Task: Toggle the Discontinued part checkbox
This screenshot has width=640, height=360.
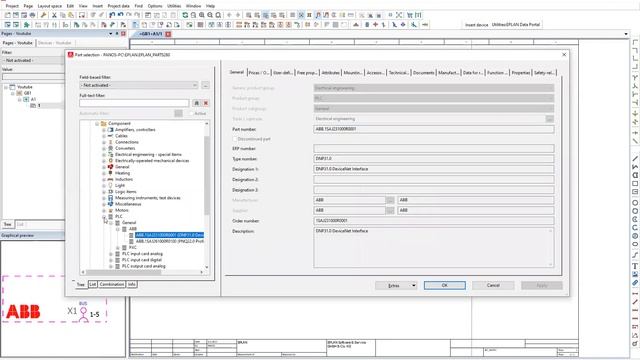Action: [x=235, y=139]
